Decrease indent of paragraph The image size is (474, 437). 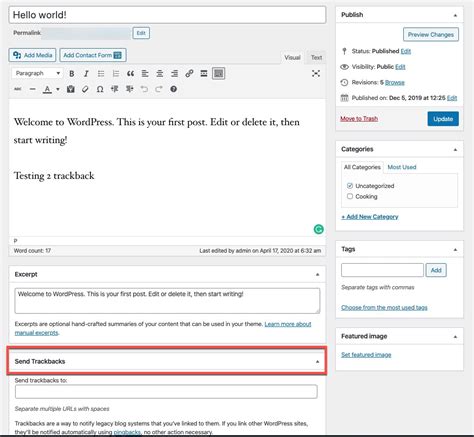coord(115,89)
